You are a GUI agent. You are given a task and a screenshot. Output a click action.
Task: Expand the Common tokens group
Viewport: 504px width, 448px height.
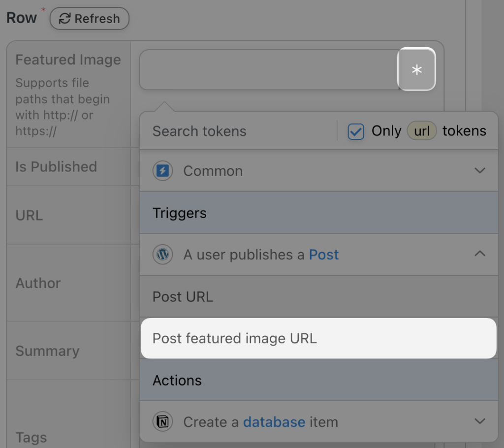click(x=480, y=171)
